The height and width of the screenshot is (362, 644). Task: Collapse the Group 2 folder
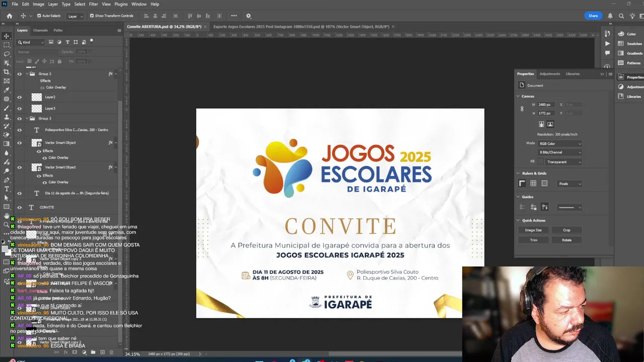(x=27, y=74)
